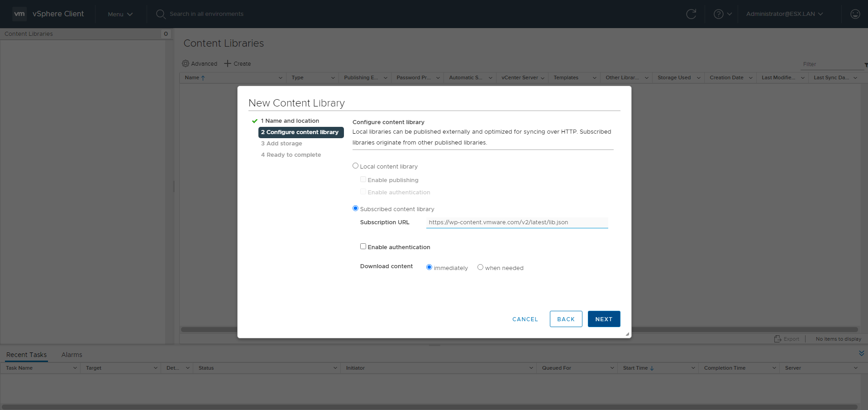Open the Menu dropdown
Viewport: 868px width, 410px height.
tap(120, 14)
